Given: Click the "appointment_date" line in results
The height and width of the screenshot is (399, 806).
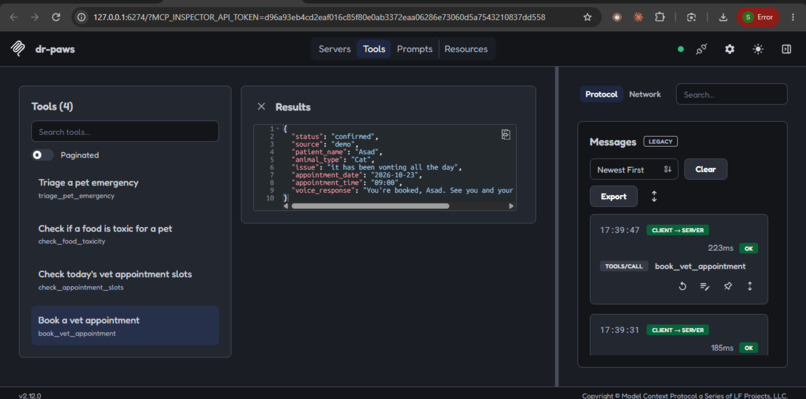Looking at the screenshot, I should point(357,175).
